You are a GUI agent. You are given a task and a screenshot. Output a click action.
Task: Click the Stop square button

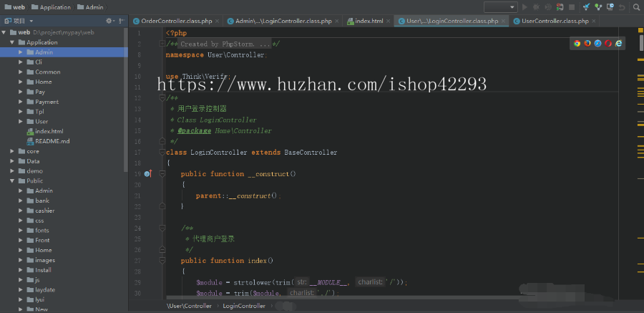click(571, 7)
